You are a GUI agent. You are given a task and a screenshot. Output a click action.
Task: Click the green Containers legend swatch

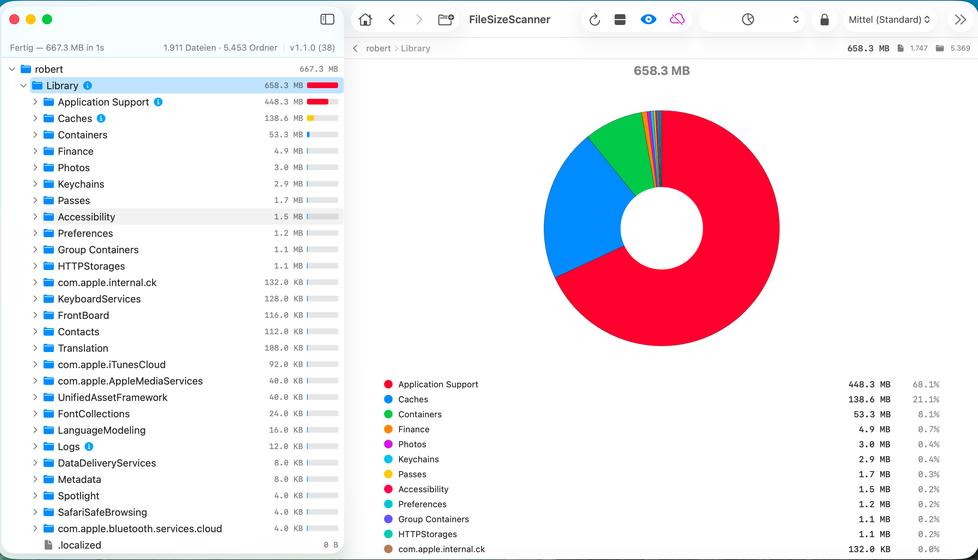point(388,414)
